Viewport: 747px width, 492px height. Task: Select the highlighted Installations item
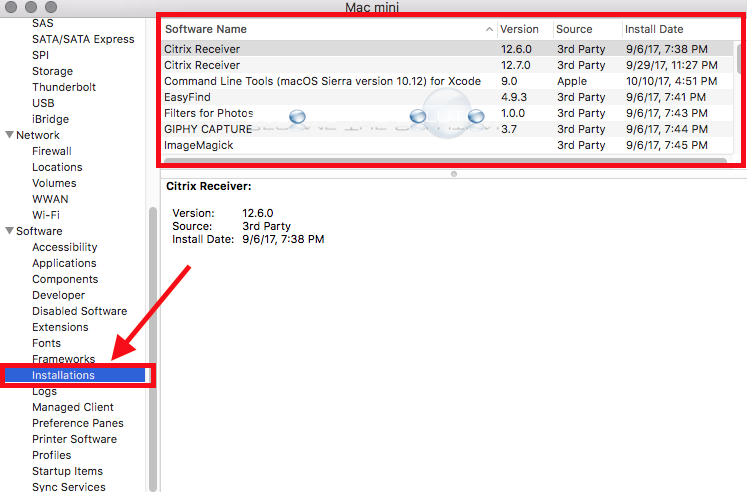[75, 375]
